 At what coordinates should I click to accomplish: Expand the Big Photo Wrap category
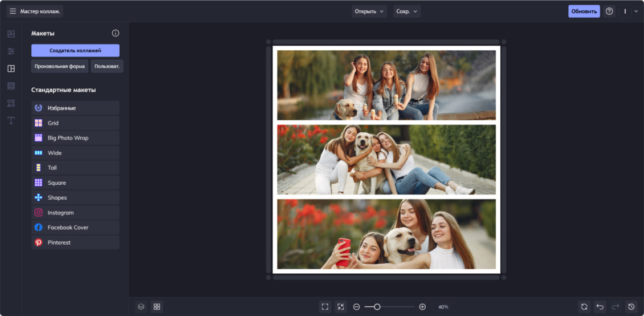[x=75, y=137]
